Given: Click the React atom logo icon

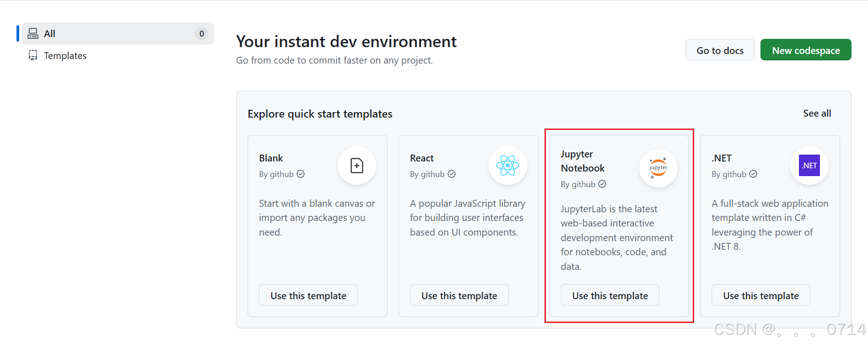Looking at the screenshot, I should (507, 166).
